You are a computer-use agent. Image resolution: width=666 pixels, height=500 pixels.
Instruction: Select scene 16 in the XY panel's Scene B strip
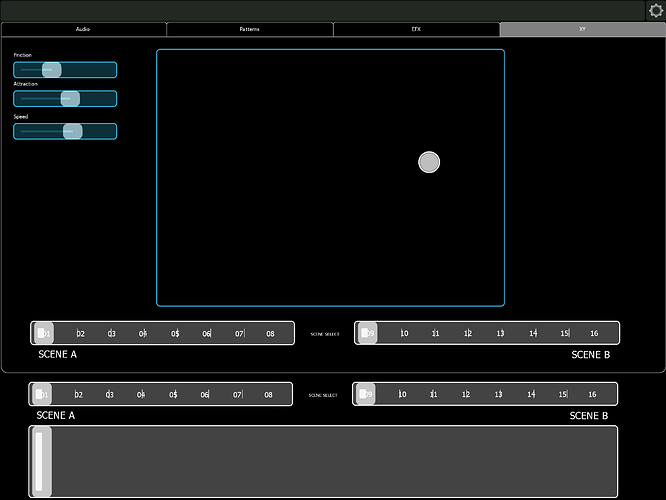pos(594,333)
